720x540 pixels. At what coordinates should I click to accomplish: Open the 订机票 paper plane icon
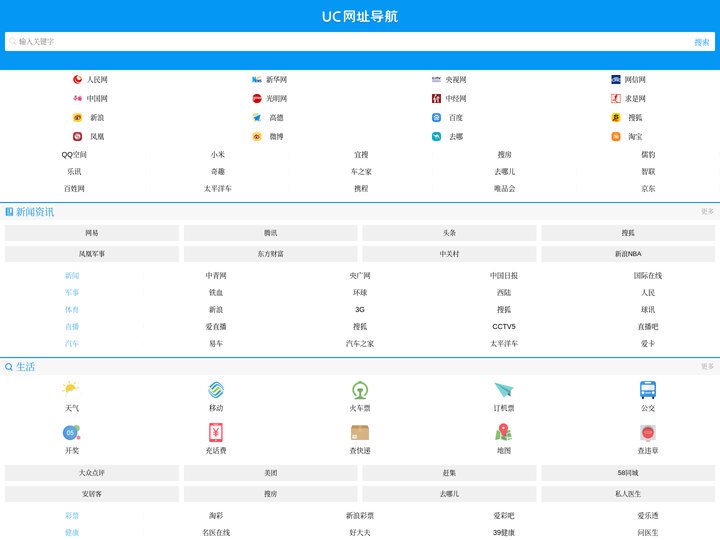click(x=504, y=389)
